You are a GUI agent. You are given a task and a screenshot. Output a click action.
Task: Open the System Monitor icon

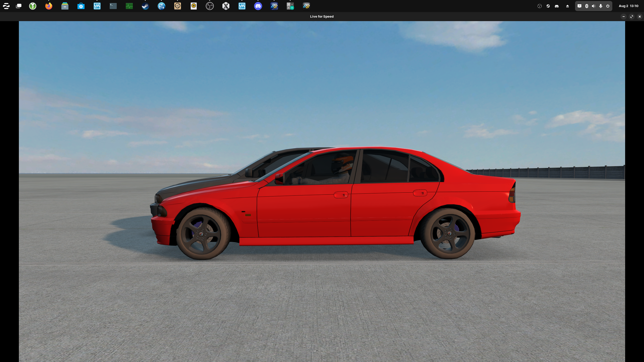[x=129, y=6]
